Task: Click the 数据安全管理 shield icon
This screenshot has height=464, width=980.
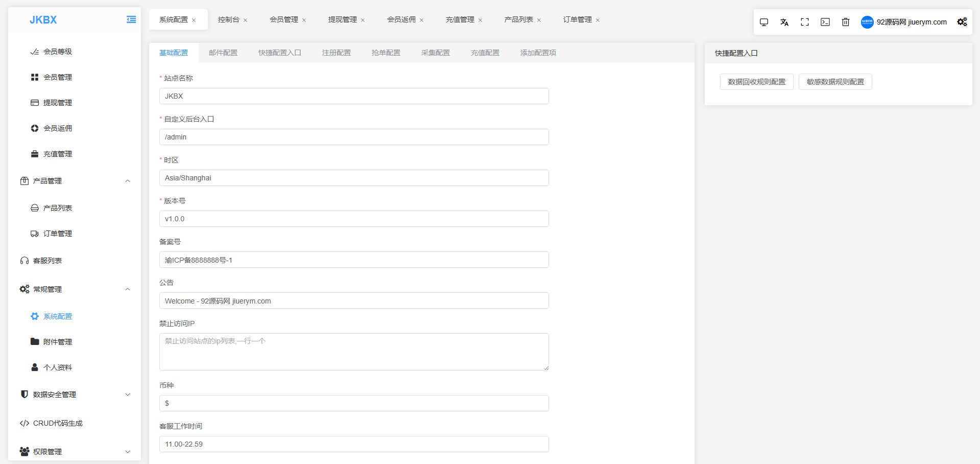Action: pos(25,395)
